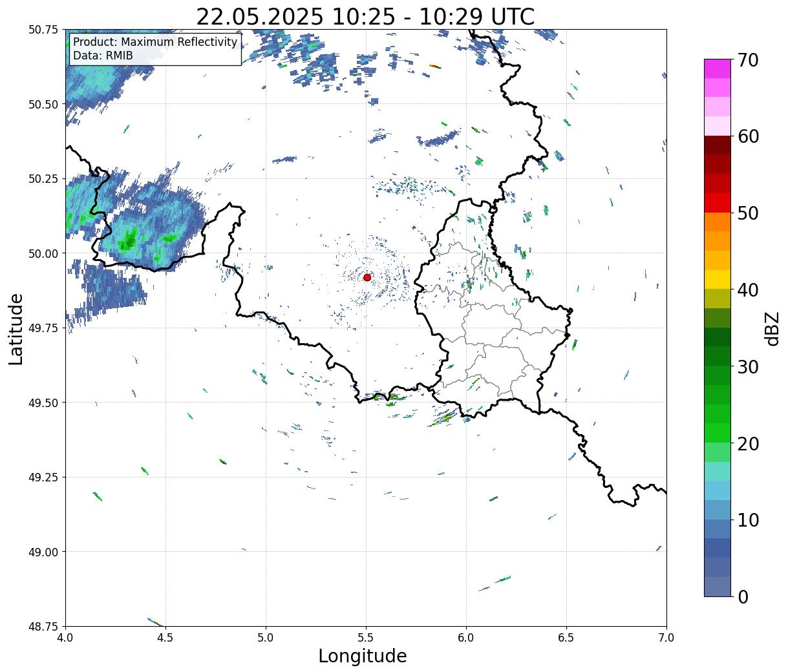Image resolution: width=788 pixels, height=672 pixels.
Task: Click the latitude tick label 48.75
Action: pos(43,626)
